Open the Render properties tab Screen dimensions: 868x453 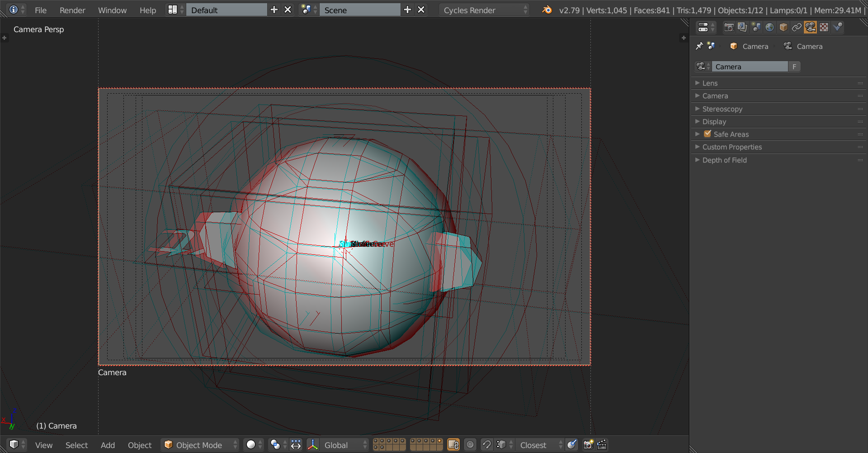tap(729, 27)
